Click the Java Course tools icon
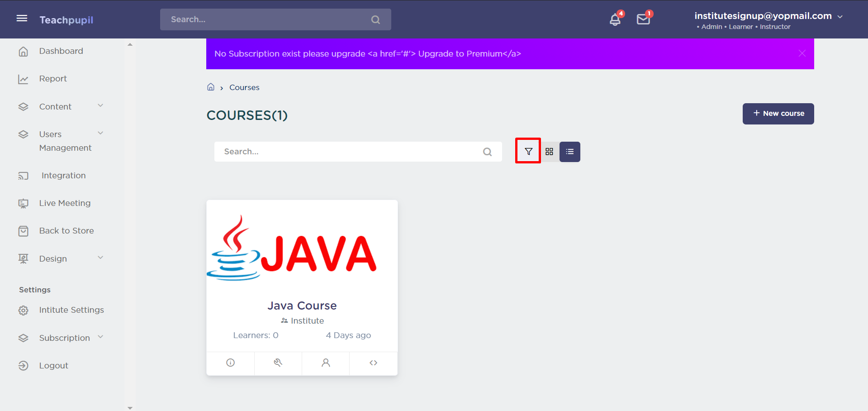Screen dimensions: 868x411 pyautogui.click(x=278, y=363)
